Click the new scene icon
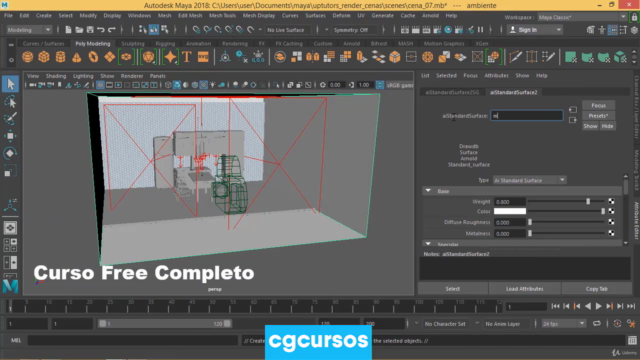Image resolution: width=640 pixels, height=360 pixels. 68,30
